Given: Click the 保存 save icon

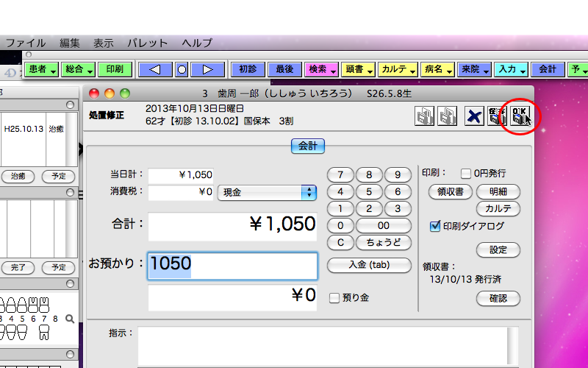Looking at the screenshot, I should click(x=497, y=116).
